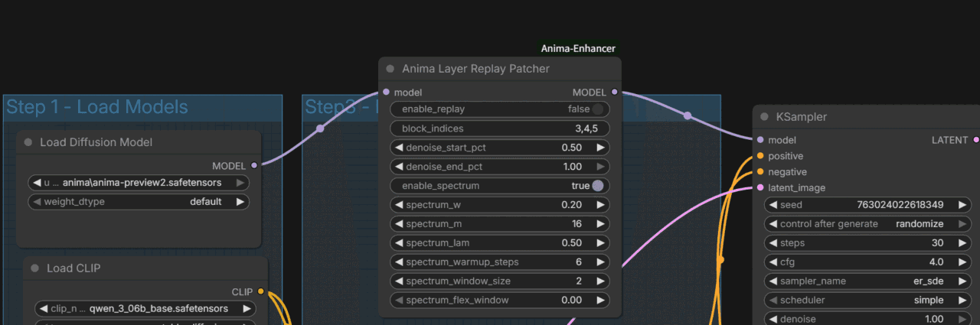The width and height of the screenshot is (980, 325).
Task: Decrease spectrum_w with left arrow
Action: click(398, 205)
